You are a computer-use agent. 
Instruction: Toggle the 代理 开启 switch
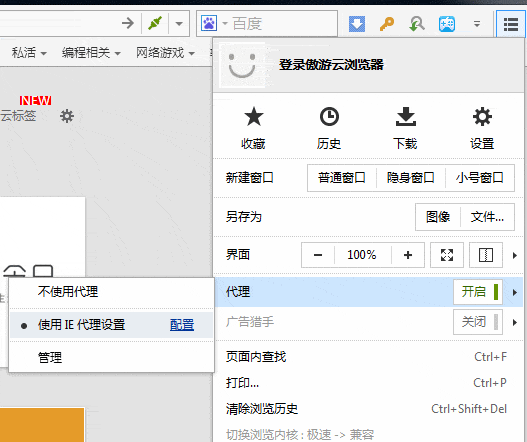click(478, 292)
